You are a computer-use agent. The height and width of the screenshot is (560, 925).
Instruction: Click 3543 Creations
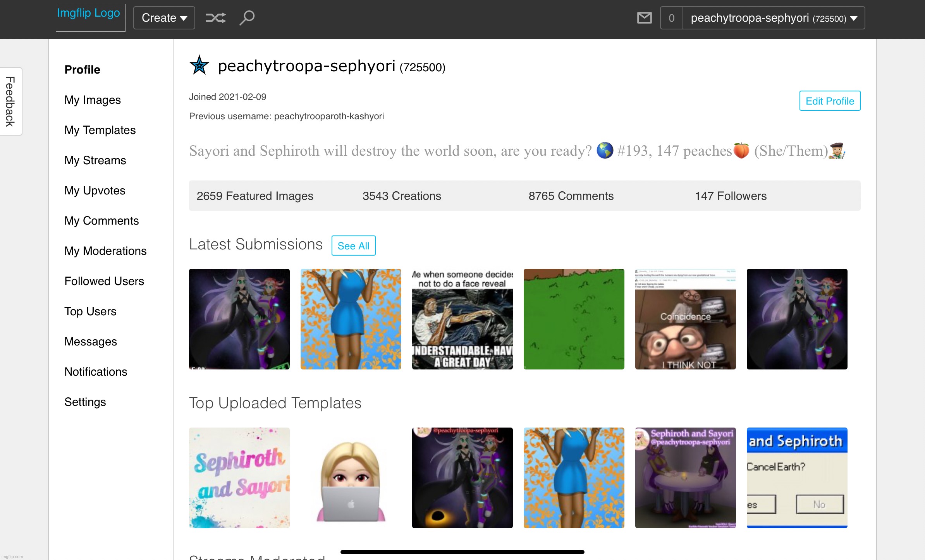pyautogui.click(x=402, y=196)
